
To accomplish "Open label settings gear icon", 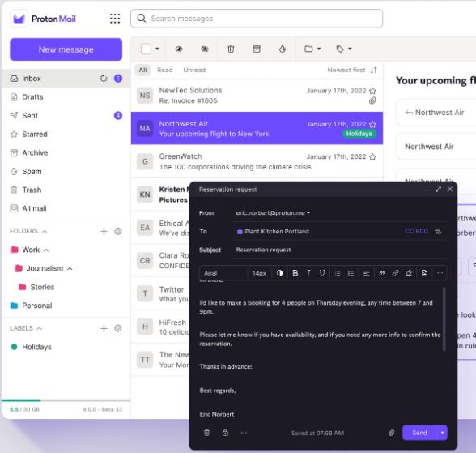I will pyautogui.click(x=118, y=328).
